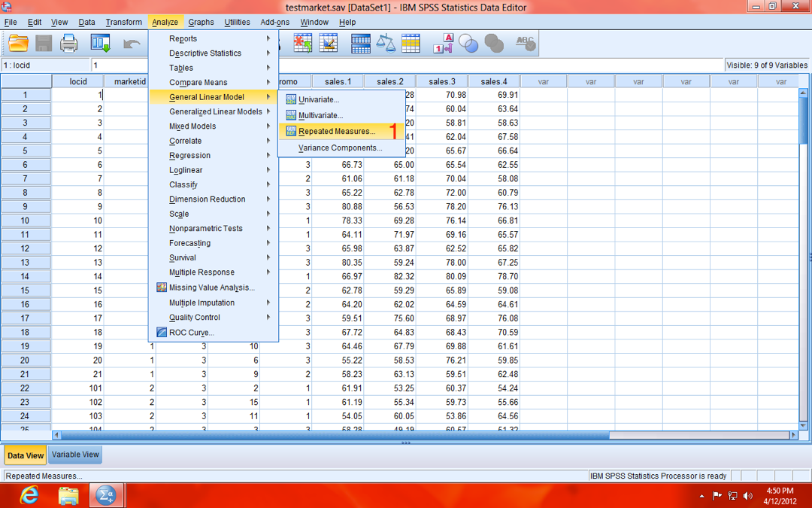This screenshot has height=508, width=812.
Task: Click the Split File toolbar icon
Action: 360,43
